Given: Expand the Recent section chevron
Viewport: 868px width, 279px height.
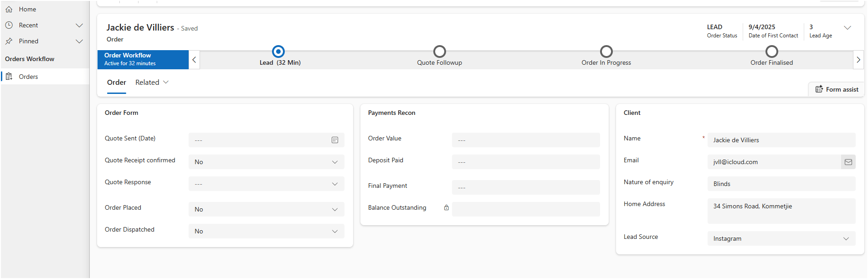Looking at the screenshot, I should coord(79,25).
